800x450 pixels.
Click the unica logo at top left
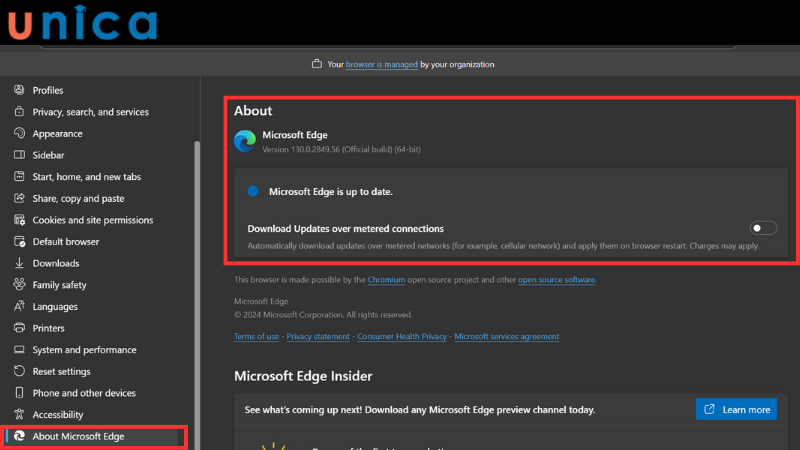pyautogui.click(x=83, y=22)
